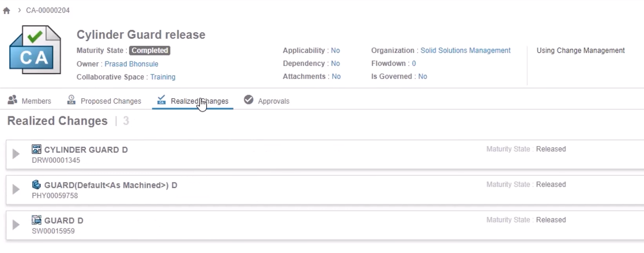This screenshot has width=644, height=253.
Task: Click the CYLINDER GUARD D drawing icon
Action: coord(37,149)
